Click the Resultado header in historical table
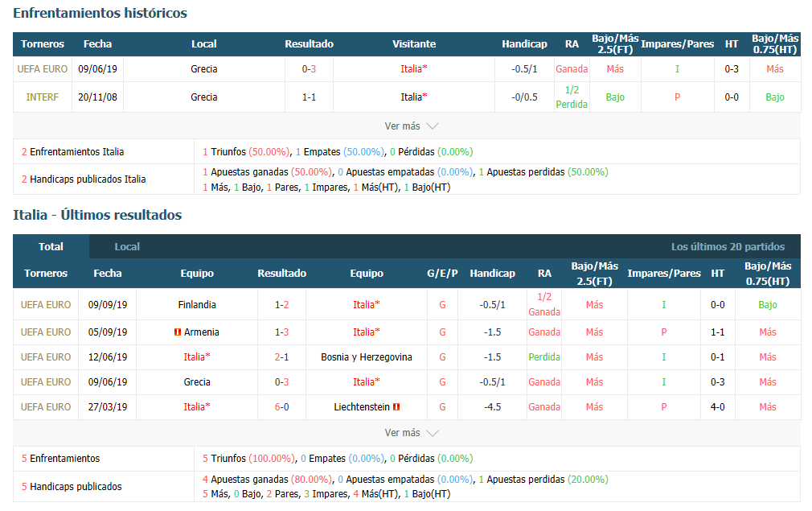The height and width of the screenshot is (511, 812). click(x=310, y=44)
